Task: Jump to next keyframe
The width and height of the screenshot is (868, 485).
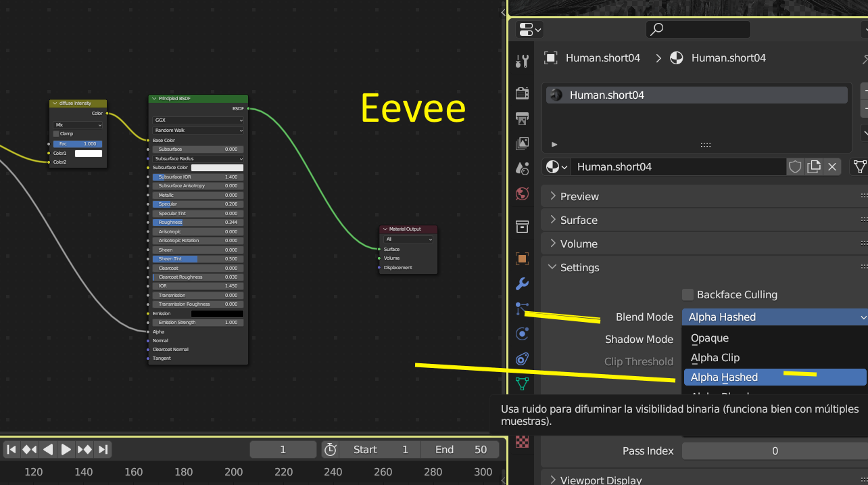Action: click(x=85, y=449)
